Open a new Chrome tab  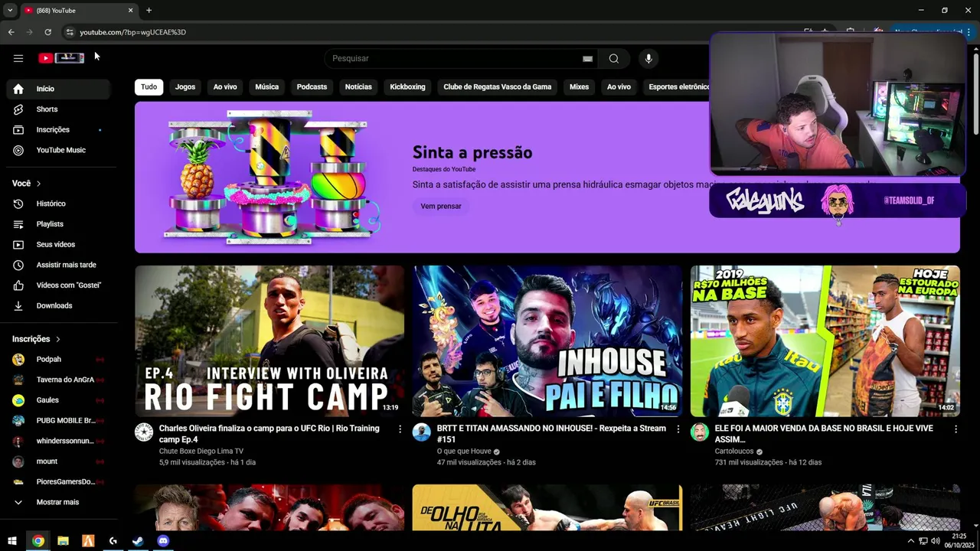(x=149, y=11)
